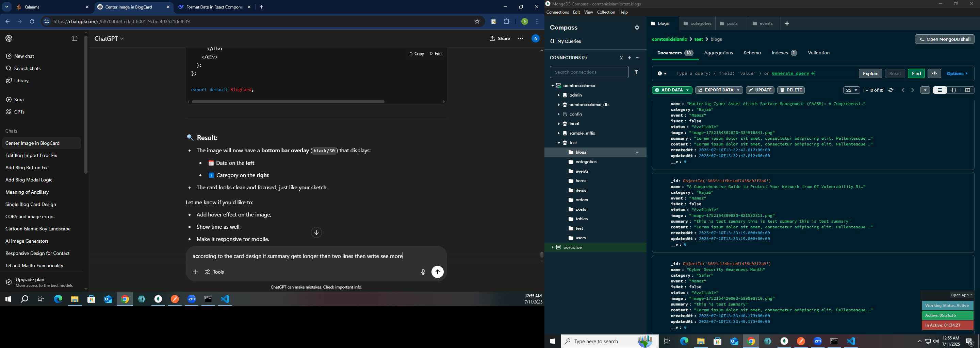Expand the admin database
This screenshot has width=980, height=348.
[558, 95]
